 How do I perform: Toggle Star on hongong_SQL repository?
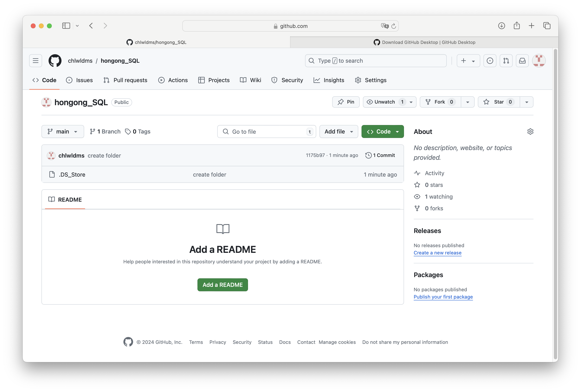499,102
